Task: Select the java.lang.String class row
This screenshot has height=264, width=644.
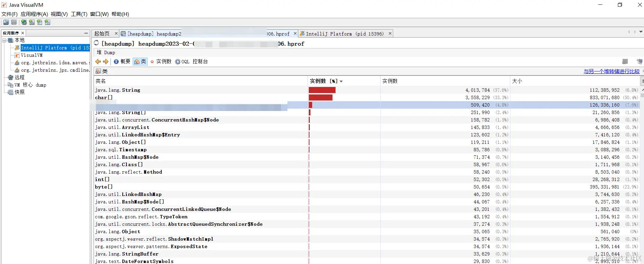Action: click(x=366, y=90)
